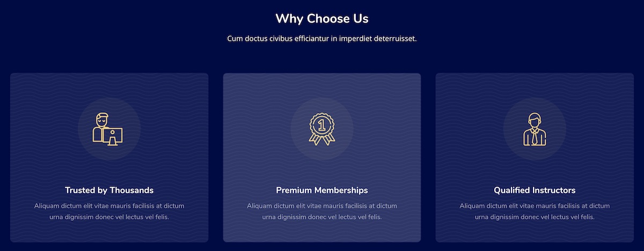Click the word "Thousands" in the left card
The width and height of the screenshot is (644, 251).
pos(131,190)
